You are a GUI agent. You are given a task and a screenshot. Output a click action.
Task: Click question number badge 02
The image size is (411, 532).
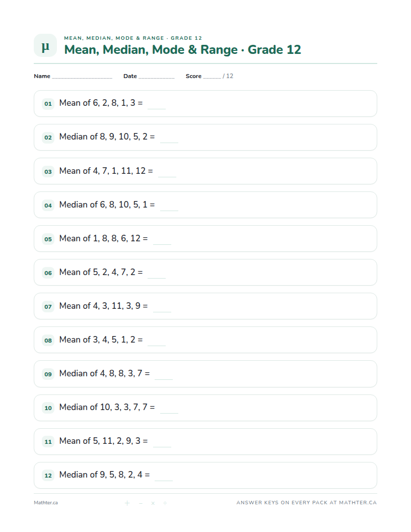(x=48, y=138)
